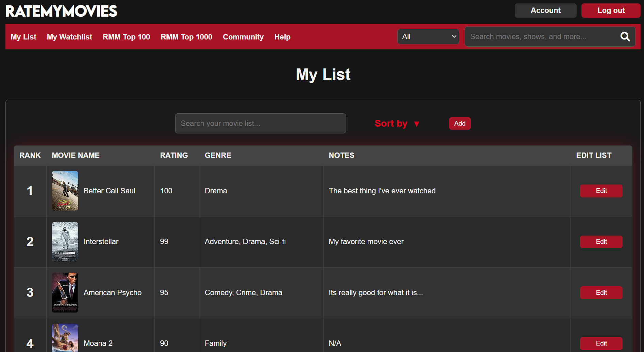This screenshot has height=352, width=644.
Task: Open the Better Call Saul poster thumbnail
Action: coord(65,191)
